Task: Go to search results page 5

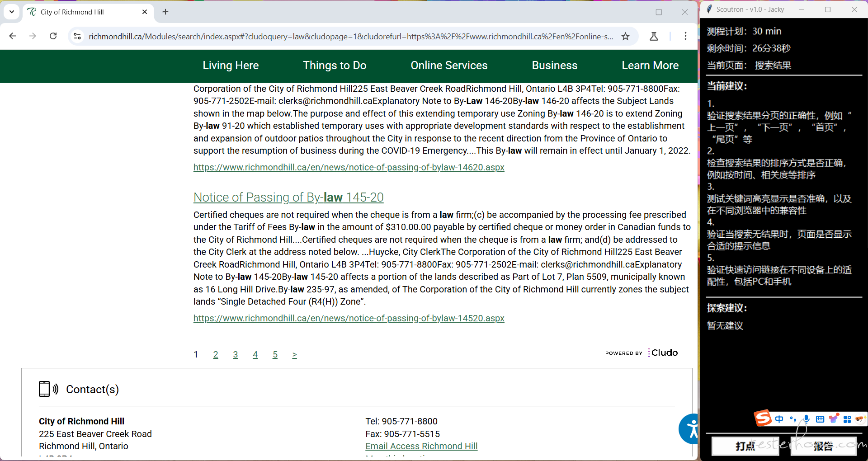Action: click(x=275, y=355)
